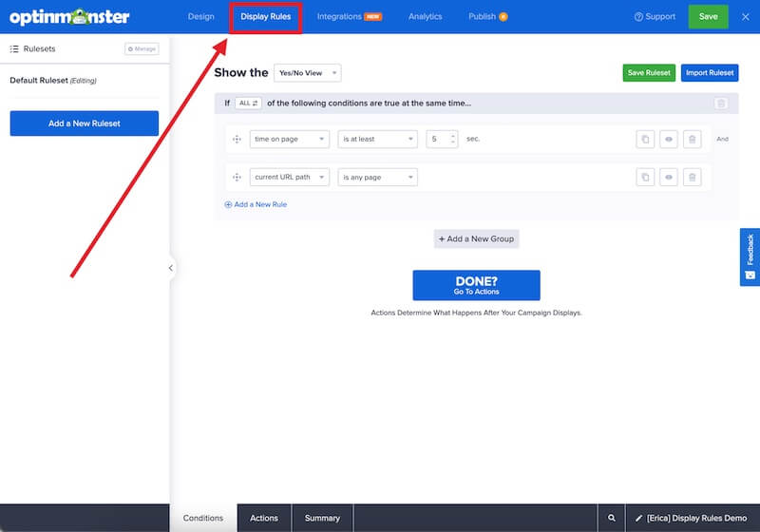Duplicate the time on page rule
This screenshot has width=760, height=532.
coord(645,139)
